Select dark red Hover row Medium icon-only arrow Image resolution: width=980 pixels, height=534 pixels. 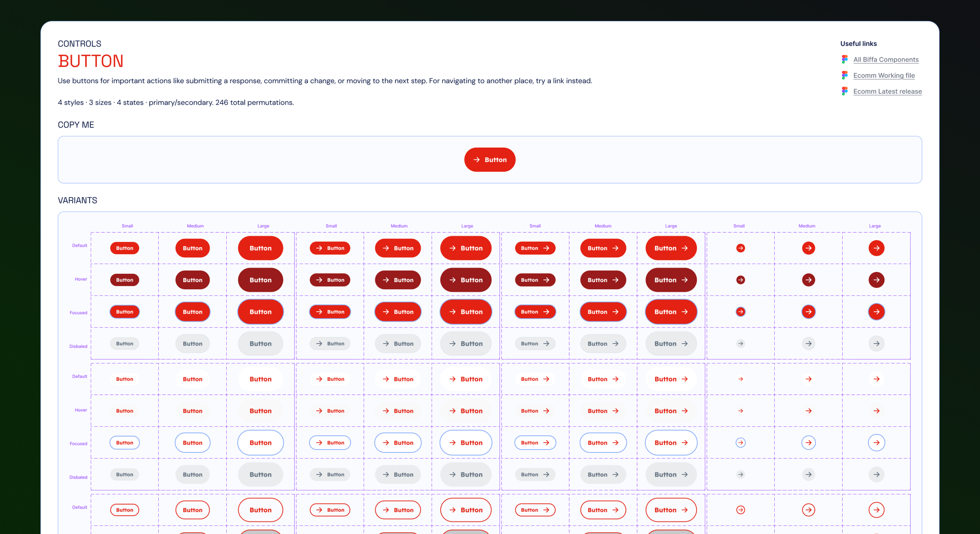pyautogui.click(x=808, y=280)
